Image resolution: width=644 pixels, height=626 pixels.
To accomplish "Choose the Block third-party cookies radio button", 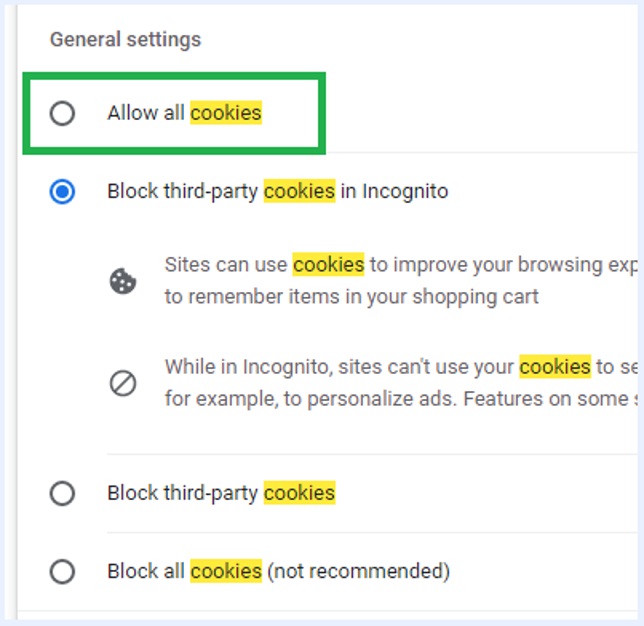I will [62, 493].
